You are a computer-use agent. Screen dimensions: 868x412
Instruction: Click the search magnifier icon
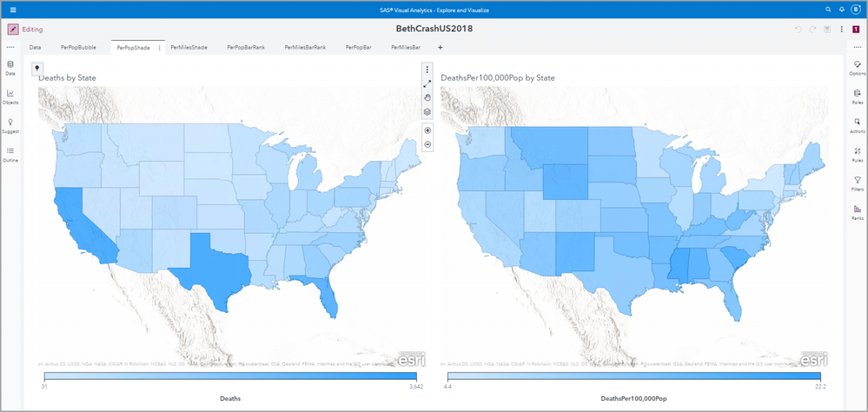tap(828, 10)
